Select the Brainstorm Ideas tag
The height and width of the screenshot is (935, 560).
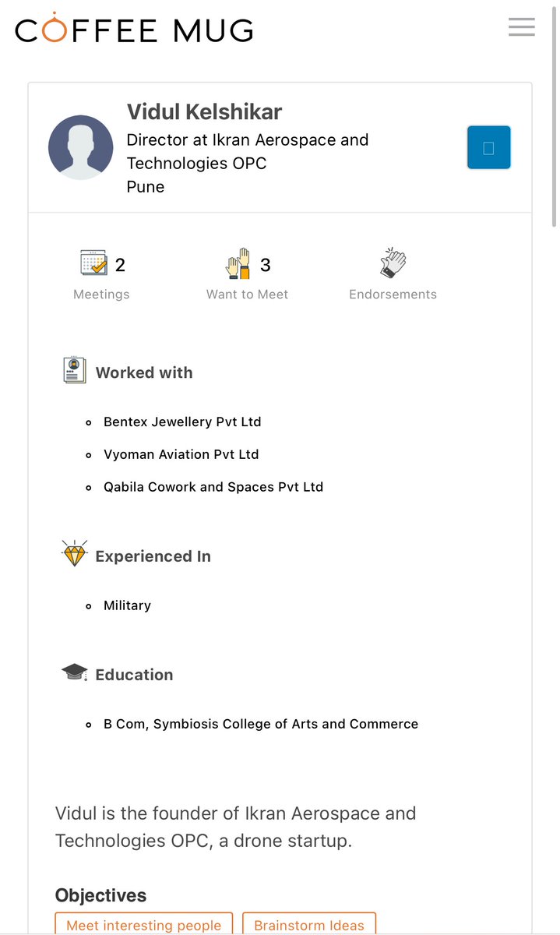pyautogui.click(x=309, y=925)
